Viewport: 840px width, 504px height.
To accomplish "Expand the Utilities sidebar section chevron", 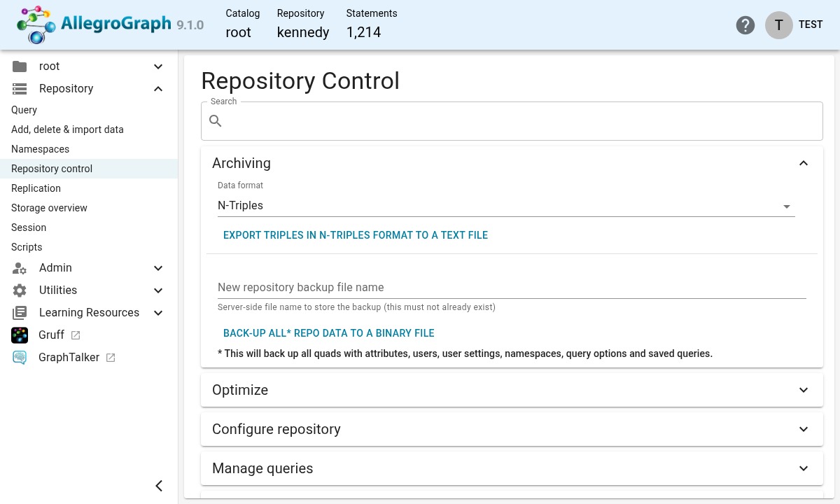I will 158,290.
